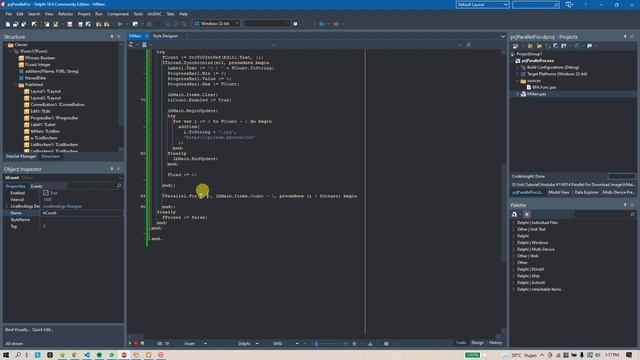
Task: Click the TParallel.For code line
Action: pyautogui.click(x=260, y=196)
